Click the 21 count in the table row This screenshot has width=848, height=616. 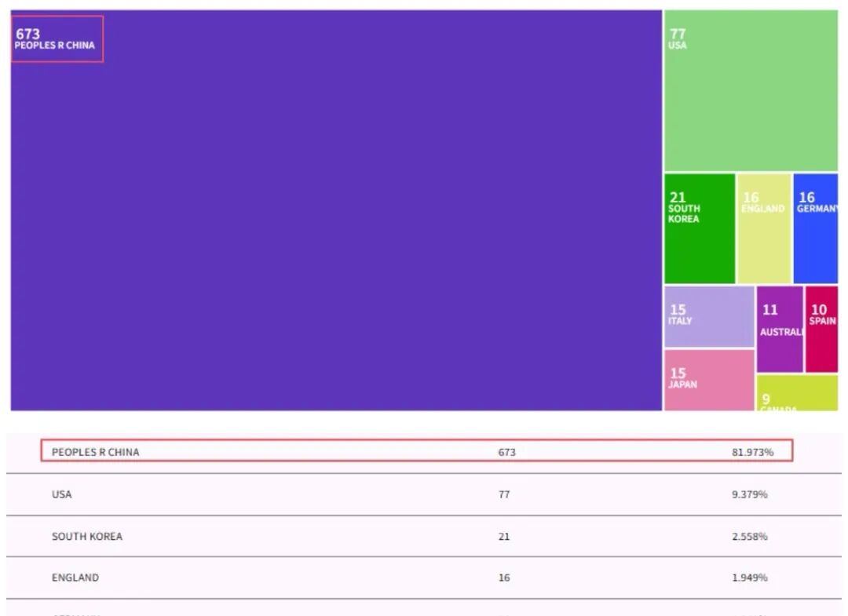503,537
